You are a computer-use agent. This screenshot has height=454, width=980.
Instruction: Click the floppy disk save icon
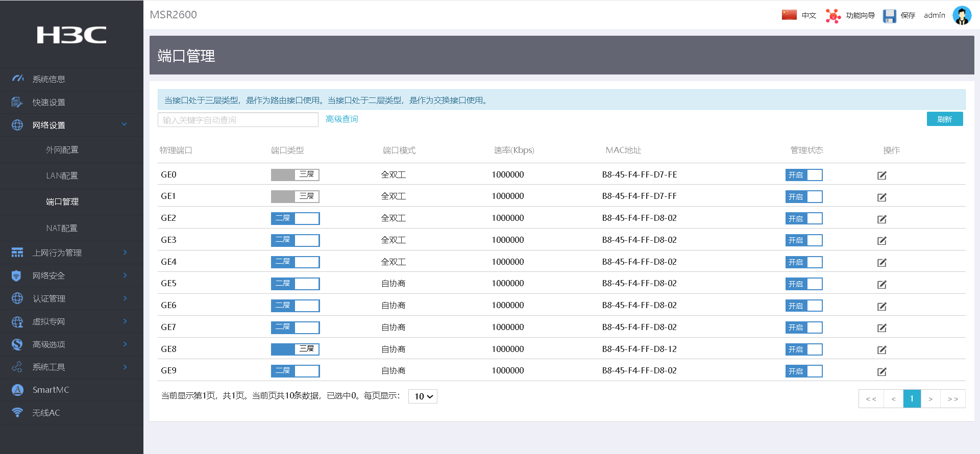pyautogui.click(x=889, y=16)
